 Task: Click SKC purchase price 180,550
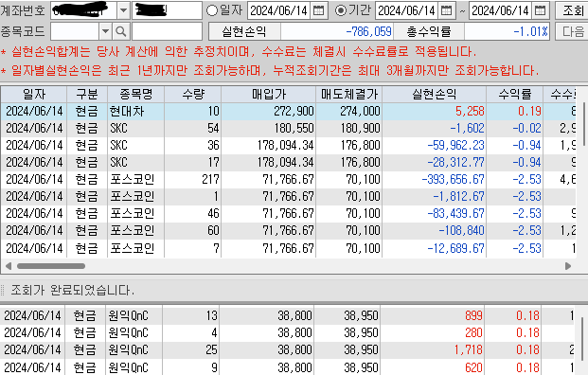[x=294, y=128]
